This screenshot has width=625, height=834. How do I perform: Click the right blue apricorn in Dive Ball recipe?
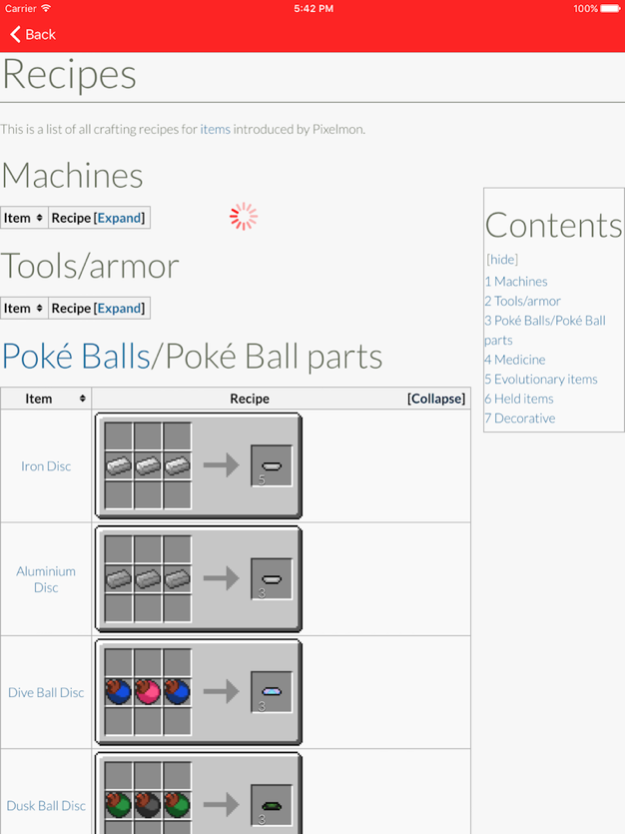pos(177,692)
